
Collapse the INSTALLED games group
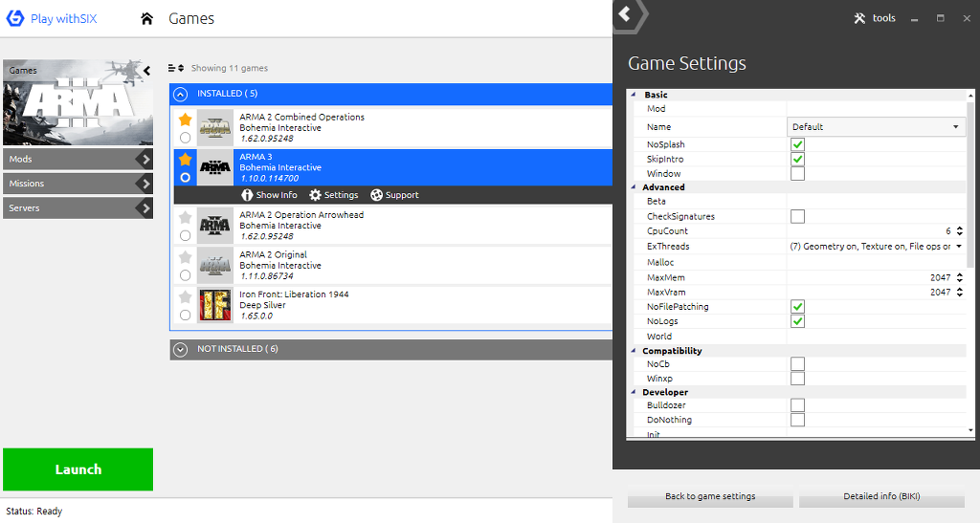point(180,94)
